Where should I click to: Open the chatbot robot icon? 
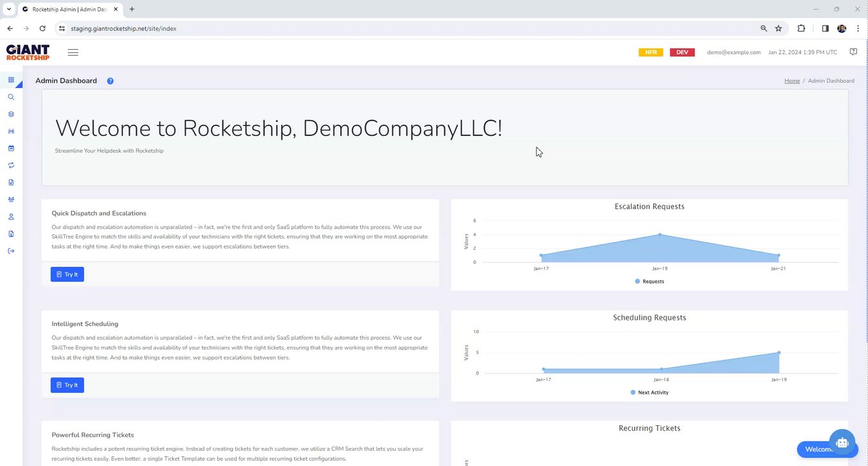tap(841, 443)
